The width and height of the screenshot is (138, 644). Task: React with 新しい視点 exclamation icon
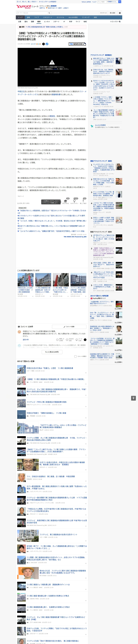83,201
